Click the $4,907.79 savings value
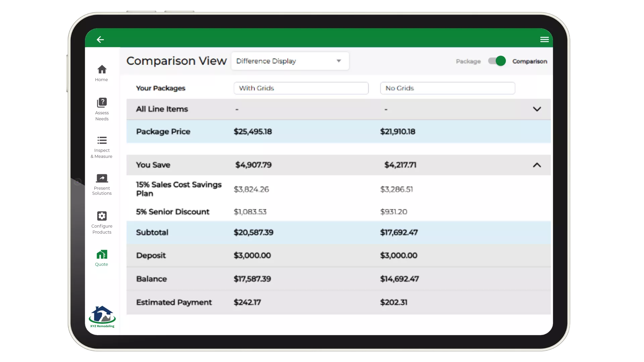This screenshot has width=644, height=362. 254,165
